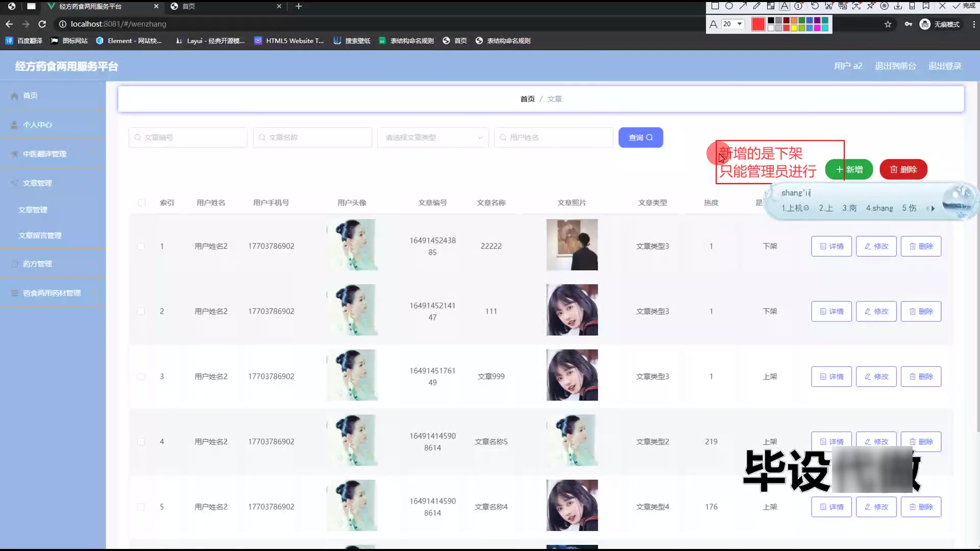Open 首页 in the sidebar
980x551 pixels.
[53, 95]
